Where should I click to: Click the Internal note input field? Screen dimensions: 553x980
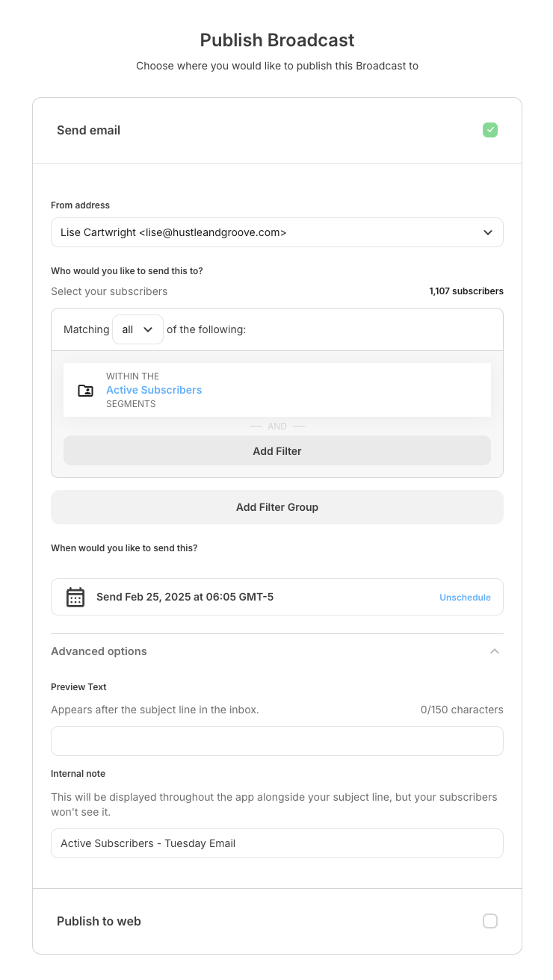pos(277,843)
